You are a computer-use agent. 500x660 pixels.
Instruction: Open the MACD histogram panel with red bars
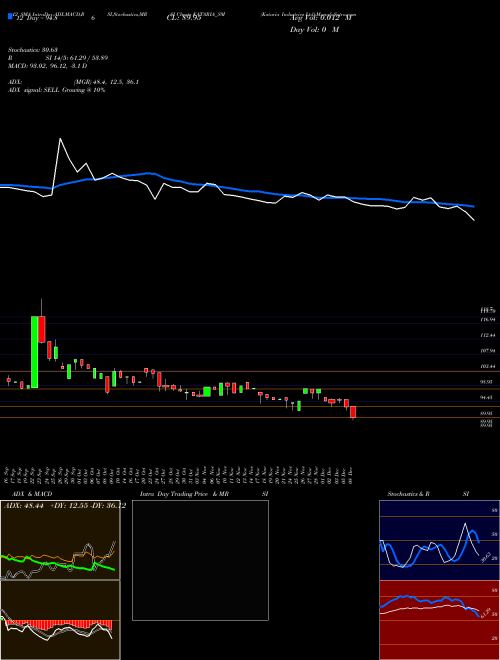(60, 620)
